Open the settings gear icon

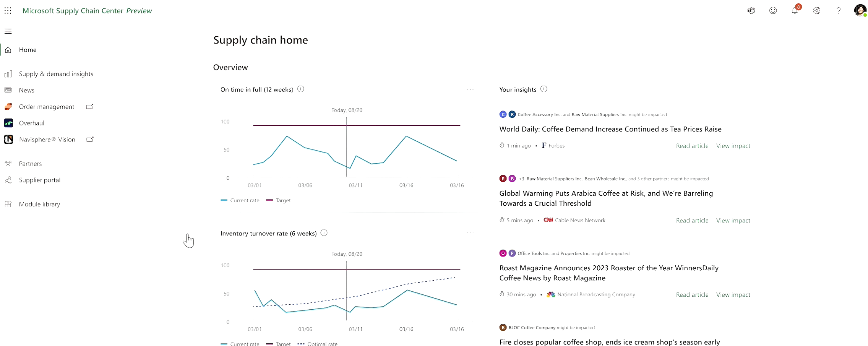click(x=817, y=11)
